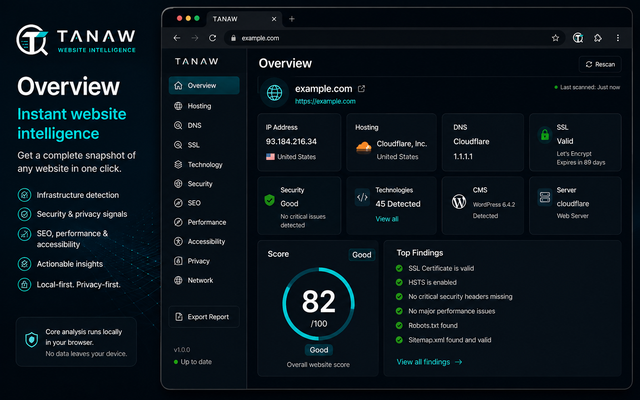Image resolution: width=640 pixels, height=400 pixels.
Task: Open View all findings link
Action: (429, 362)
